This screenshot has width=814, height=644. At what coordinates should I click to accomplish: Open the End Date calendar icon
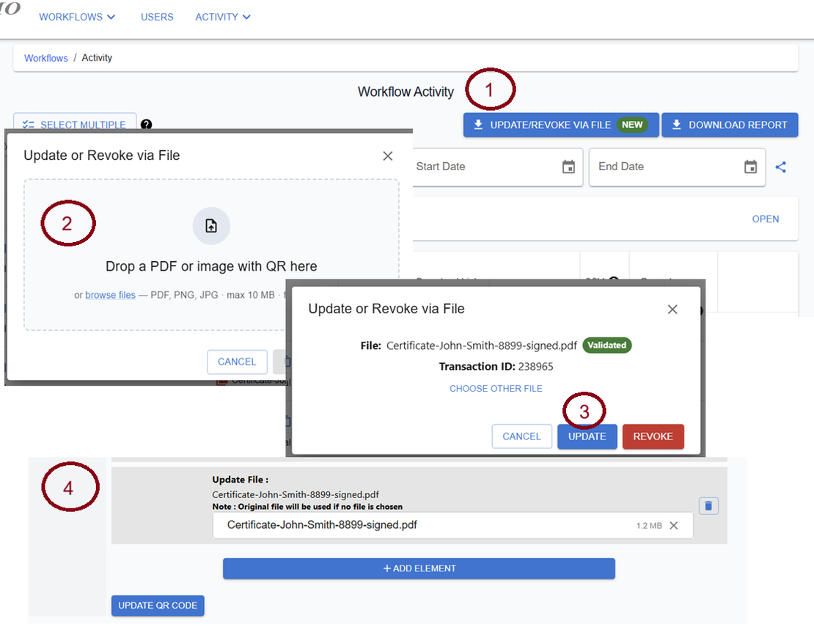[750, 167]
